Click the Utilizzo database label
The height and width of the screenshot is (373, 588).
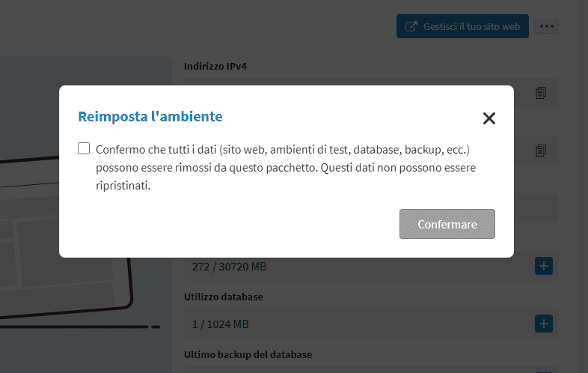coord(223,297)
